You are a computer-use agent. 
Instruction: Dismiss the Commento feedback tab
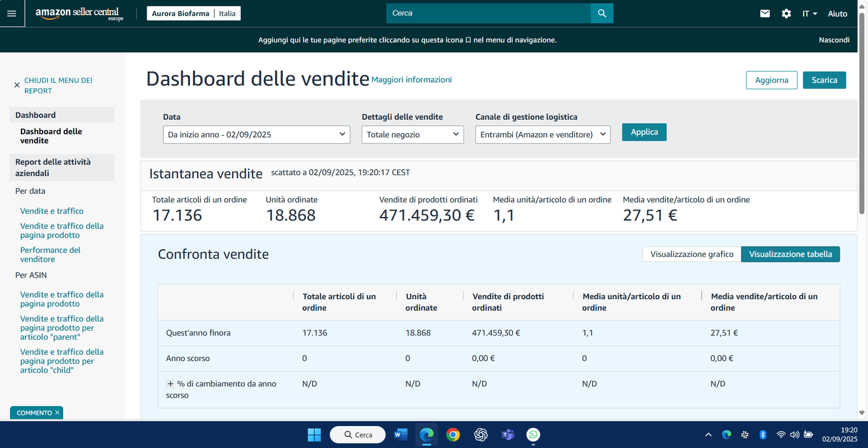(x=57, y=413)
